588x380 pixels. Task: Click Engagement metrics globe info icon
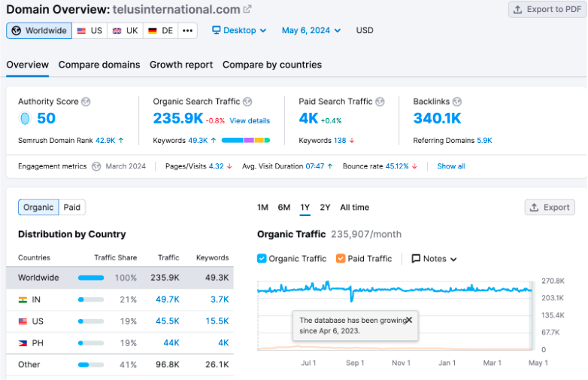click(96, 166)
